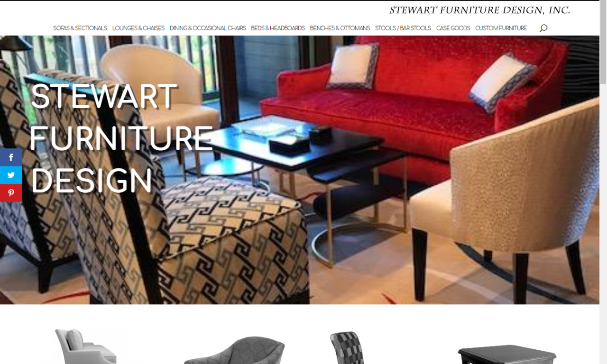Image resolution: width=607 pixels, height=364 pixels.
Task: Select Stools / Bar Stools menu
Action: pyautogui.click(x=403, y=28)
